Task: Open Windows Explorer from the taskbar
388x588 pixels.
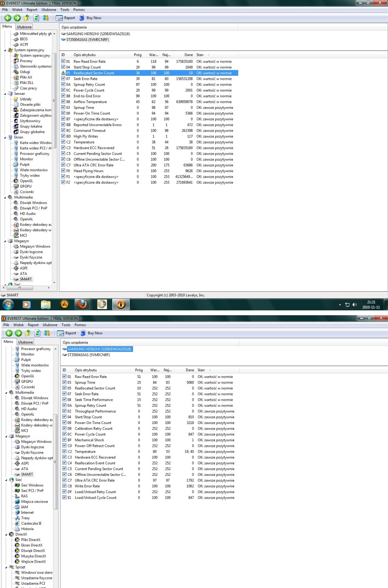Action: 46,304
